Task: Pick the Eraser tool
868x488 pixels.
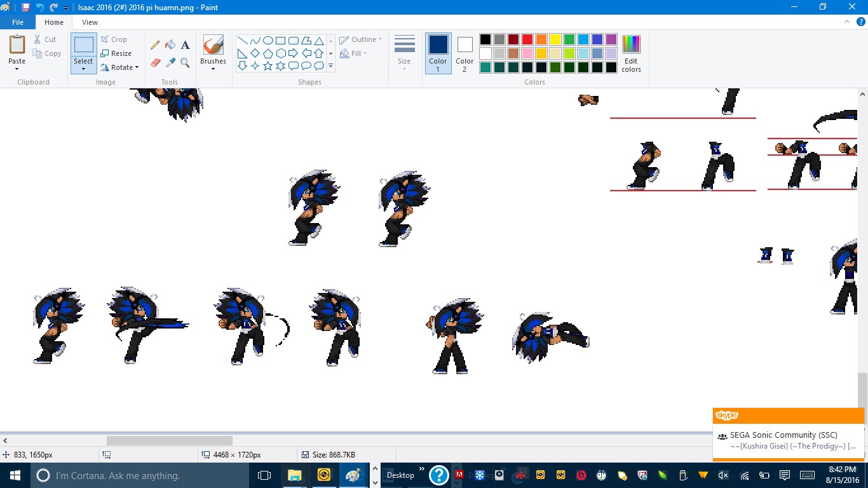Action: (x=155, y=62)
